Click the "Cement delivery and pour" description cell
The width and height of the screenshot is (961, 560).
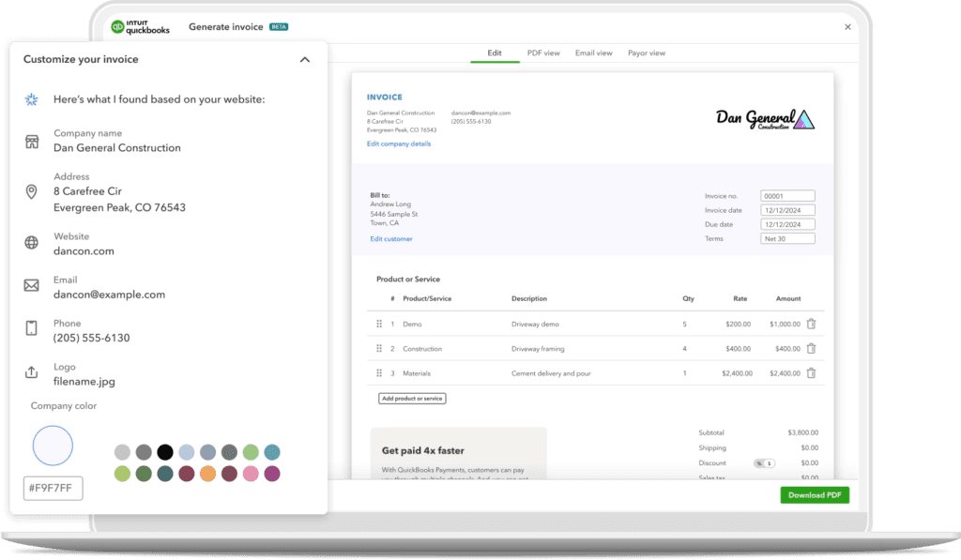click(x=551, y=373)
